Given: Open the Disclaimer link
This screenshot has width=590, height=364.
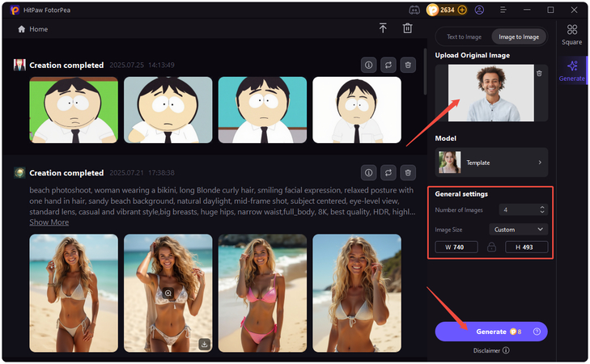Looking at the screenshot, I should tap(490, 350).
